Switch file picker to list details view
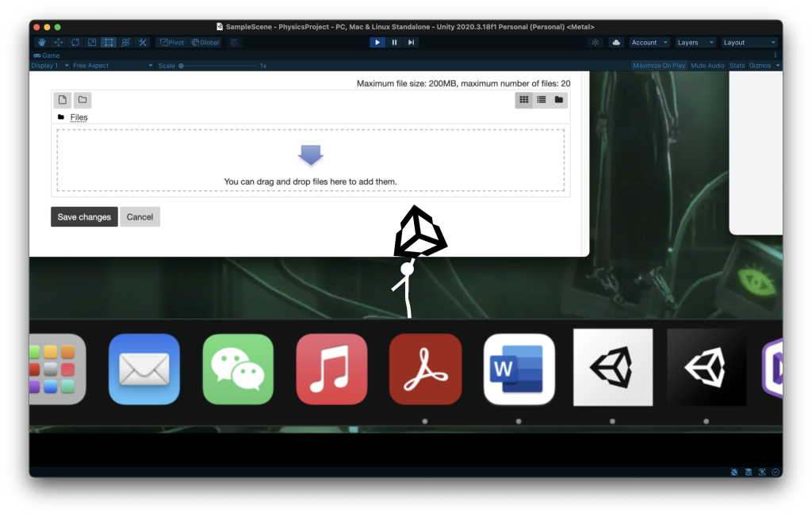The image size is (812, 516). [x=541, y=100]
